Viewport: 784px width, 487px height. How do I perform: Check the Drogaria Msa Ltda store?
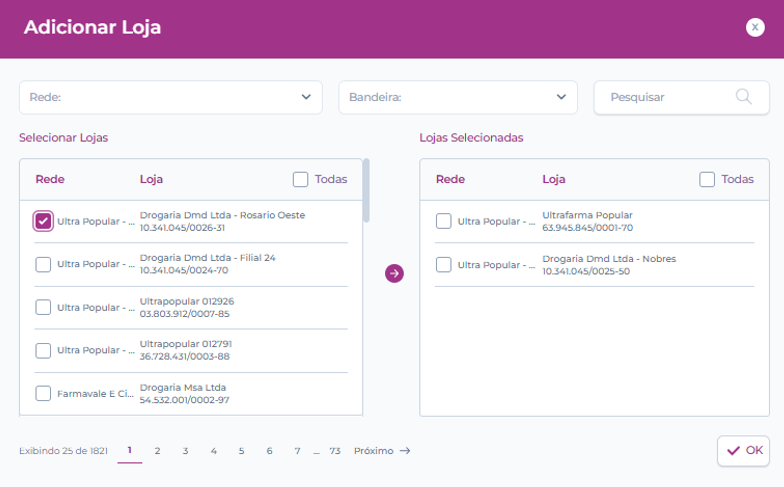click(43, 393)
